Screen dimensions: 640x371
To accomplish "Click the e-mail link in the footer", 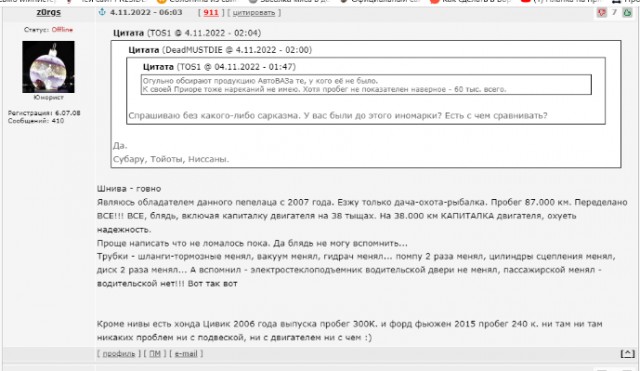I will [186, 354].
